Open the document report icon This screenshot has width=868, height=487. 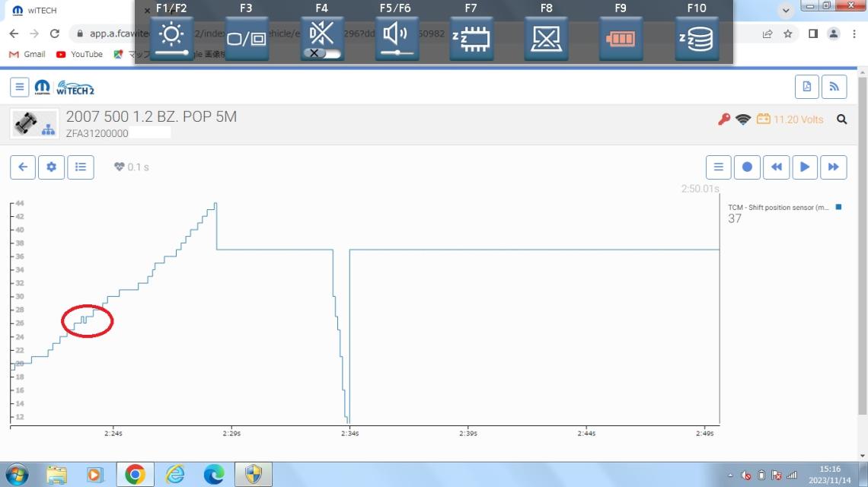click(806, 87)
